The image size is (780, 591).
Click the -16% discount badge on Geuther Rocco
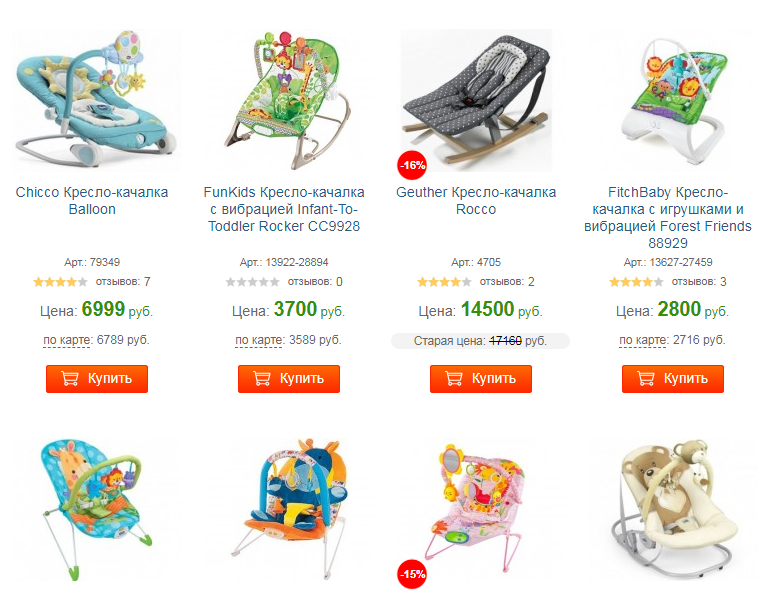[412, 165]
